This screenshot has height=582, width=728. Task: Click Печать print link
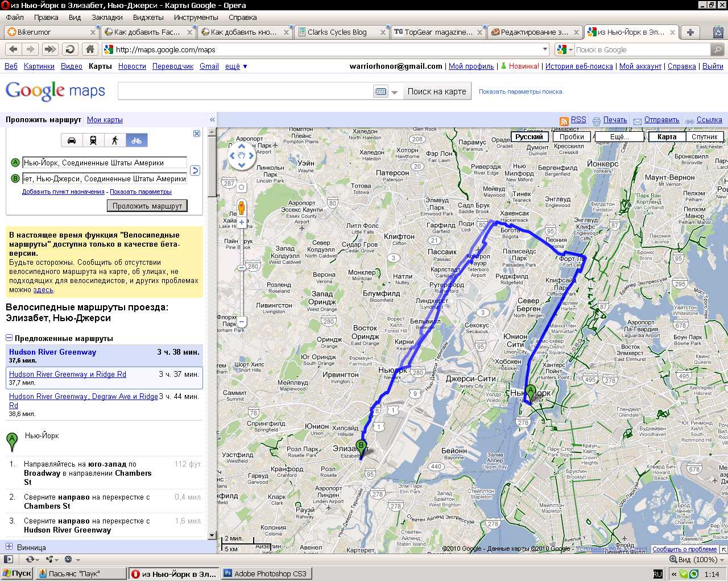615,120
